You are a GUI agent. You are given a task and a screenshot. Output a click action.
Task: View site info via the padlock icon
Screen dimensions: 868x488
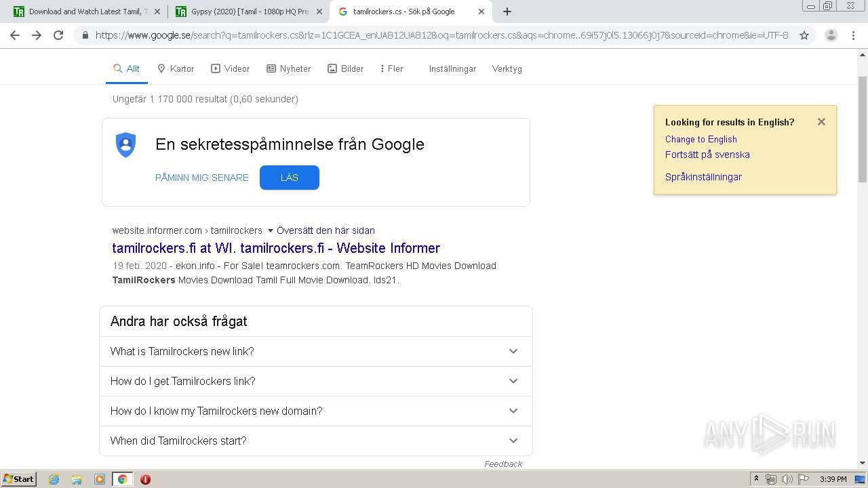pos(85,35)
